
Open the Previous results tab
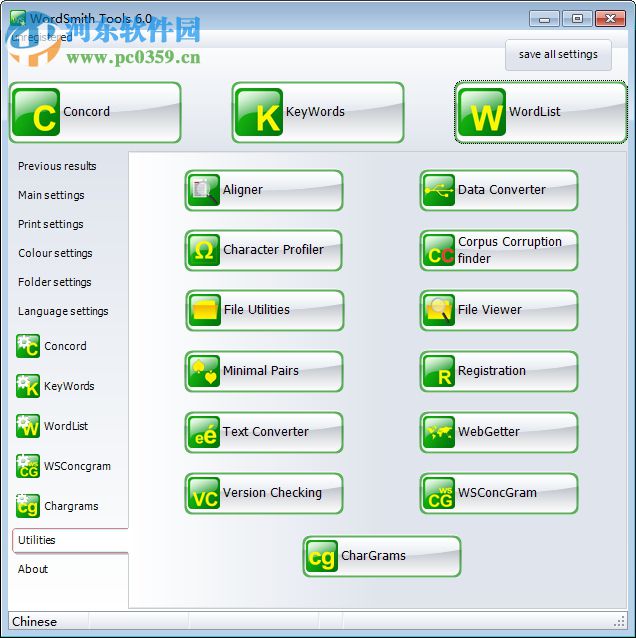[57, 166]
